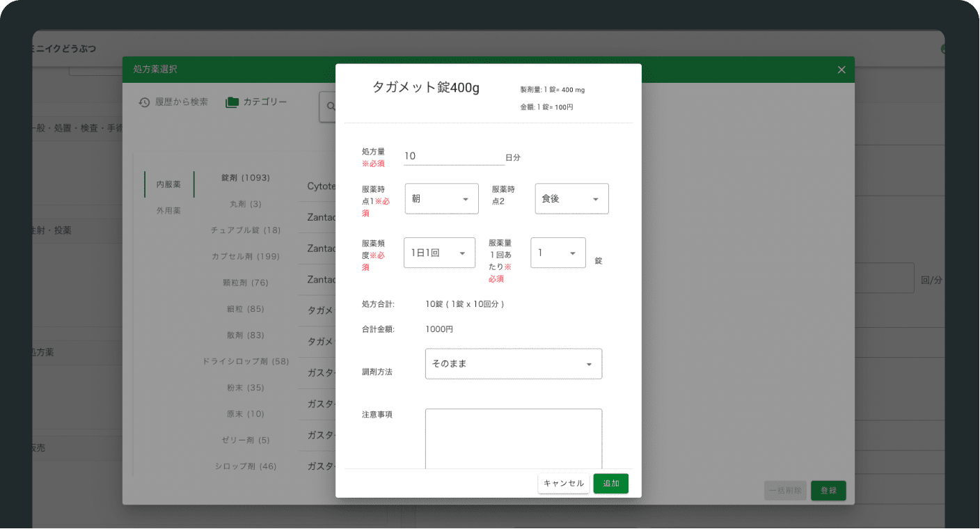Click the カテゴリー label
Image resolution: width=980 pixels, height=529 pixels.
click(x=265, y=102)
